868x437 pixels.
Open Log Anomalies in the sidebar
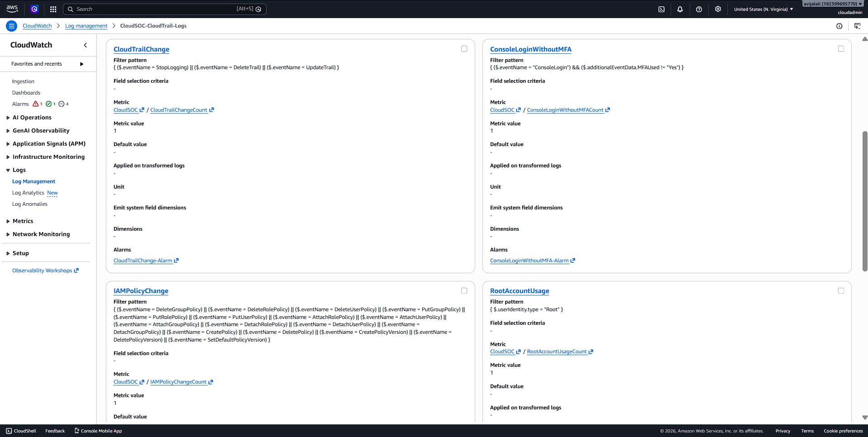pos(30,204)
